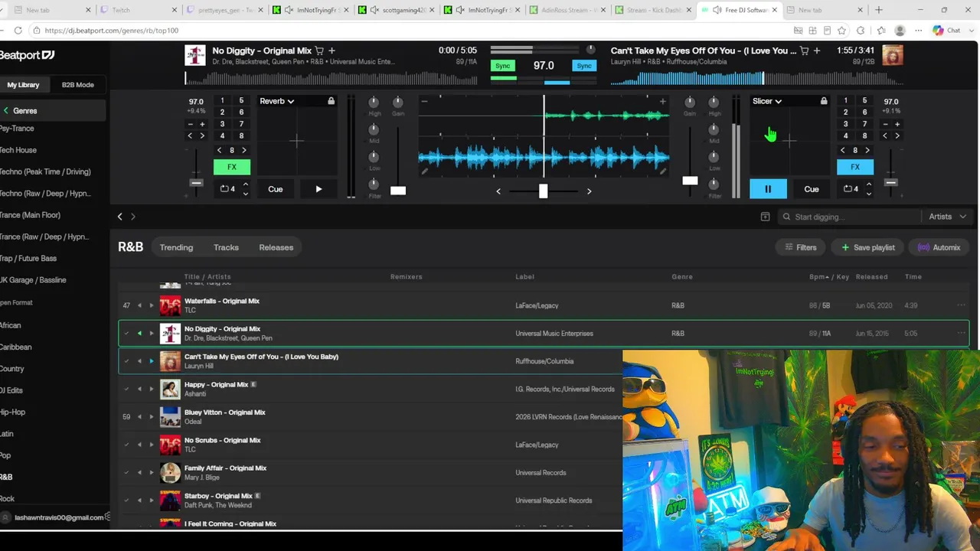Click the left deck Mid EQ knob
Viewport: 980px width, 551px height.
(374, 129)
